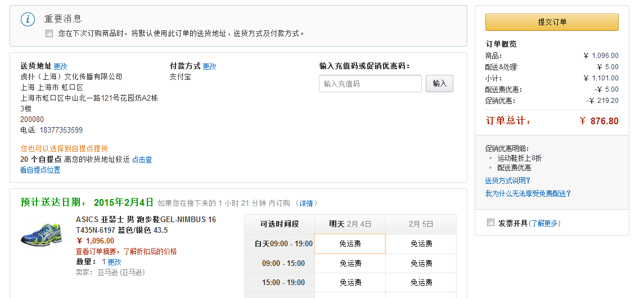Select 15:00 - 19:00 slot for 2月5日
The image size is (644, 298).
click(x=421, y=282)
